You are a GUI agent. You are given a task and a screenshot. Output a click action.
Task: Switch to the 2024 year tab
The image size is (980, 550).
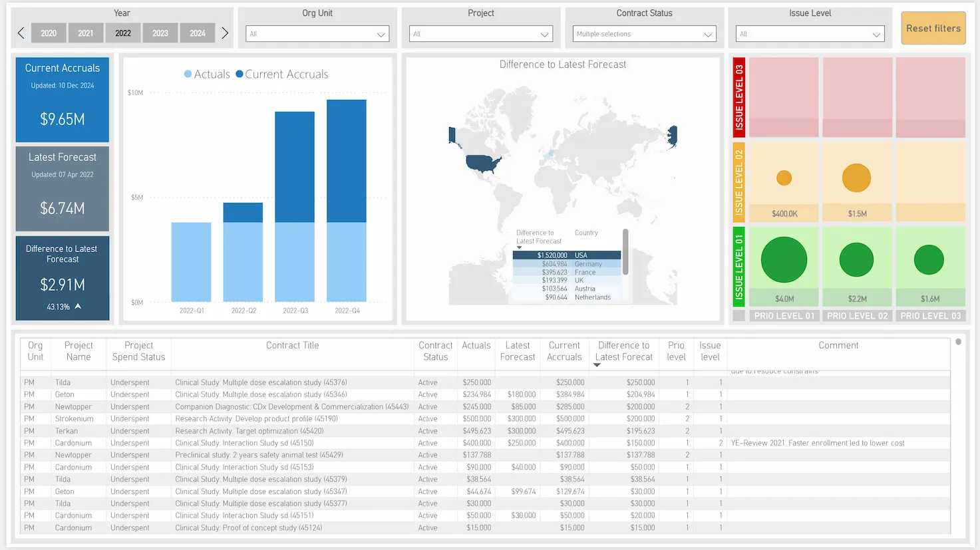pos(198,33)
